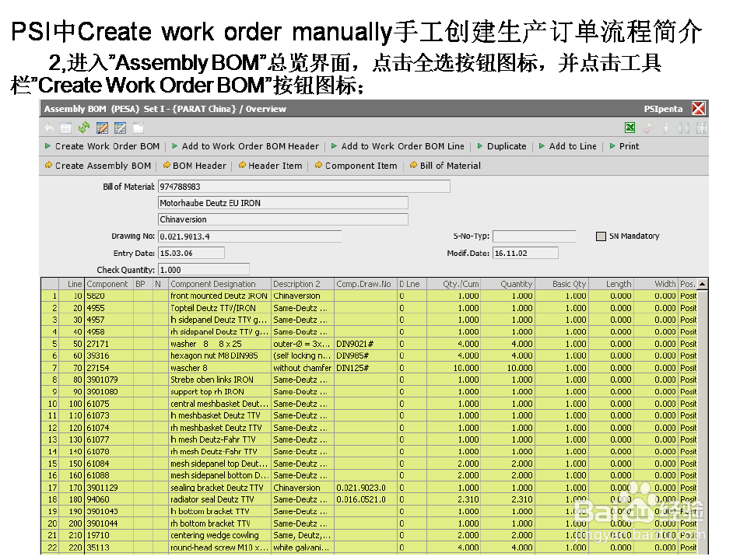
Task: Open the Component Item link
Action: click(356, 166)
